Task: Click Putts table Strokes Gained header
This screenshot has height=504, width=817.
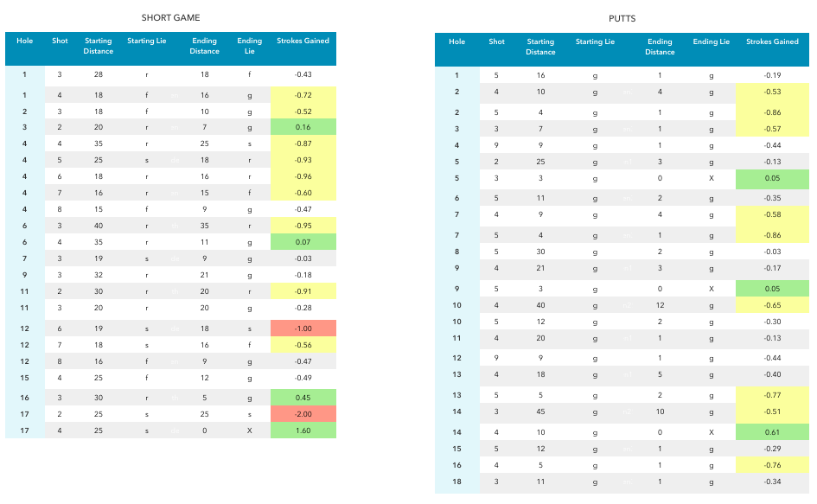Action: (x=772, y=41)
